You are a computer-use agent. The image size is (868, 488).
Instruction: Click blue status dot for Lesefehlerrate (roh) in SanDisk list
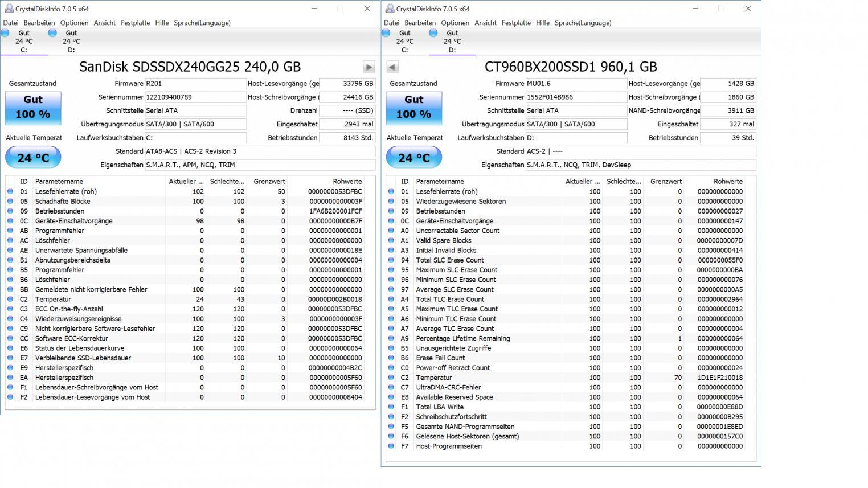tap(10, 192)
